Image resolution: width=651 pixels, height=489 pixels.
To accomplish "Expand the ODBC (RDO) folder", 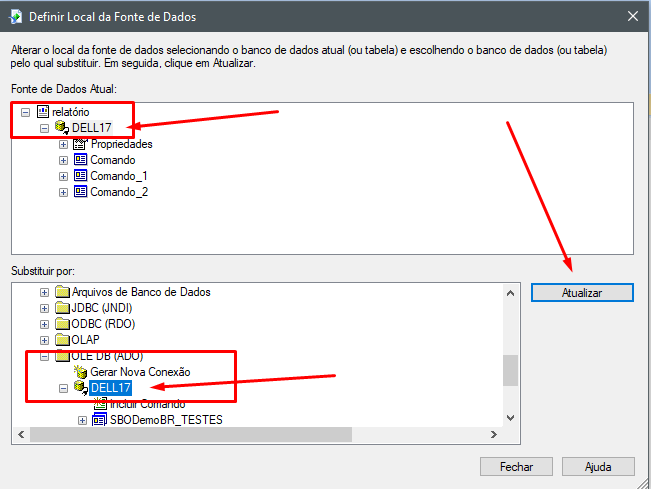I will [44, 324].
